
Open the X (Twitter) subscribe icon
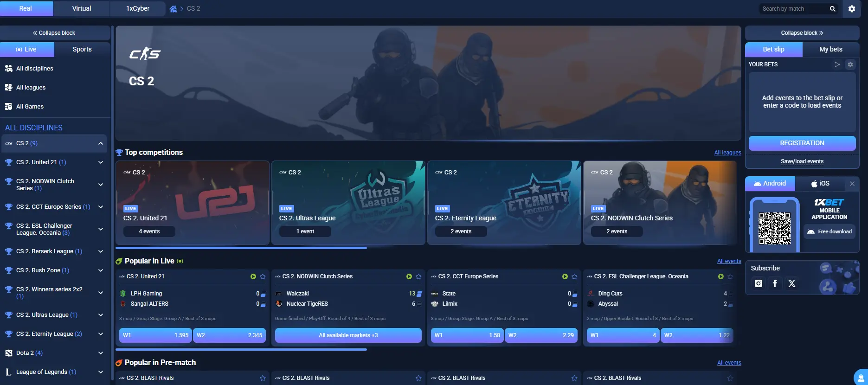click(x=792, y=283)
